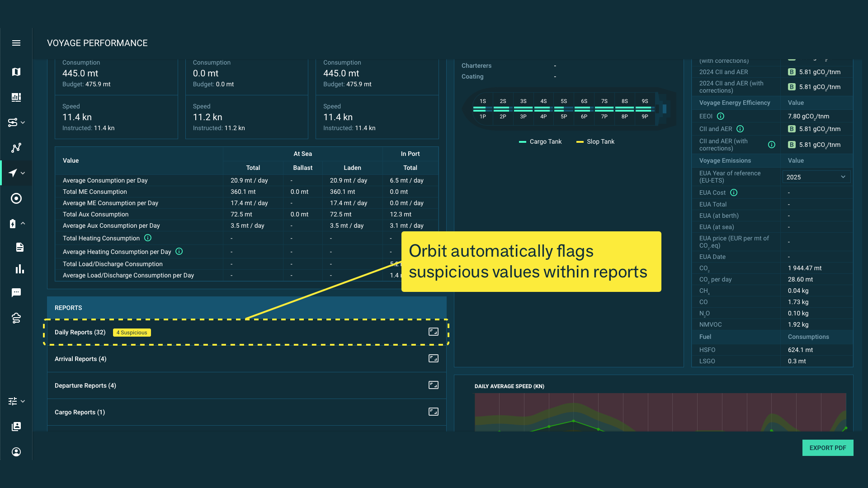Viewport: 868px width, 488px height.
Task: Open EUA Year of reference dropdown
Action: point(816,177)
